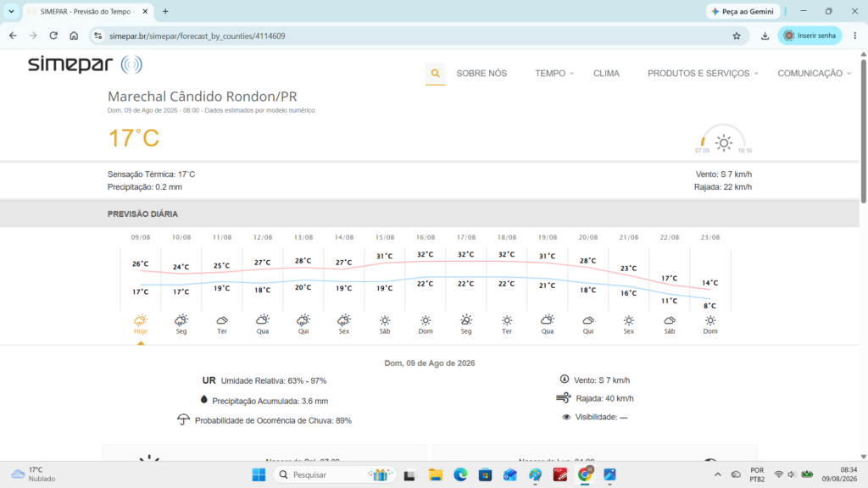Click Peça ao Gemini button
Viewport: 868px width, 488px height.
[743, 11]
